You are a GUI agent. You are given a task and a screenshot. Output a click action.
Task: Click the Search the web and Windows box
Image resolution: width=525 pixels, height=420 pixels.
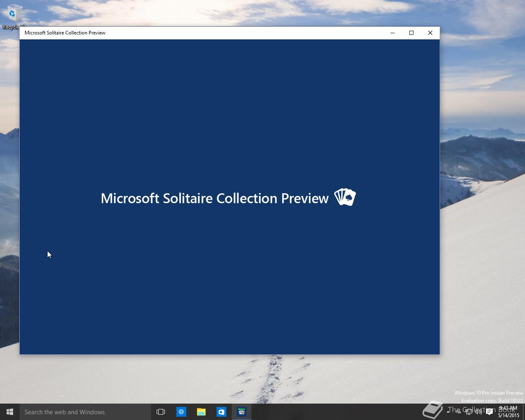(x=85, y=412)
